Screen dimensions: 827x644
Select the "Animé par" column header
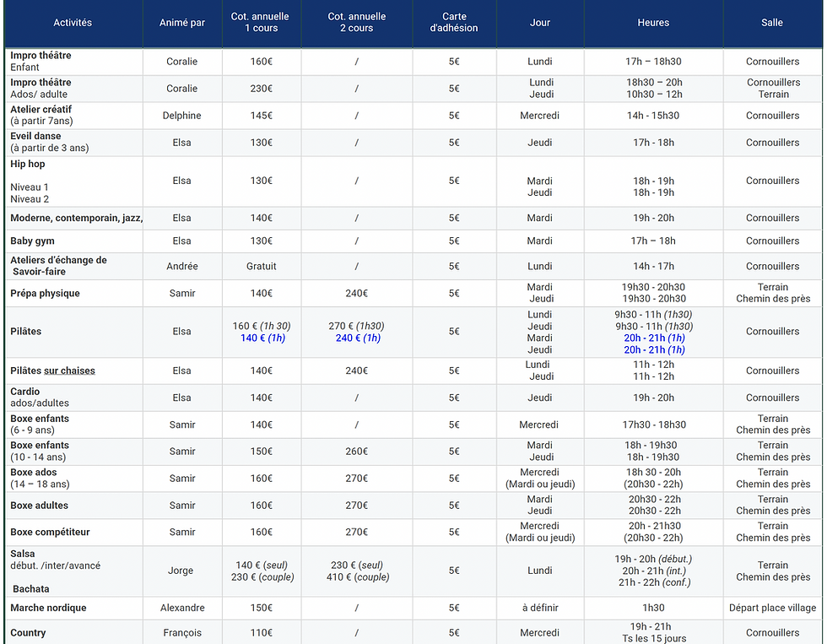[x=182, y=23]
